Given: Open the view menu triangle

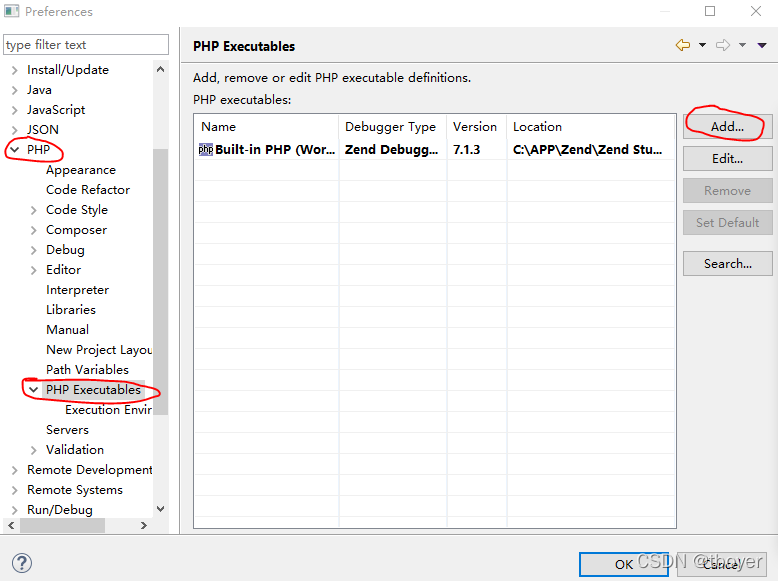Looking at the screenshot, I should click(x=762, y=45).
